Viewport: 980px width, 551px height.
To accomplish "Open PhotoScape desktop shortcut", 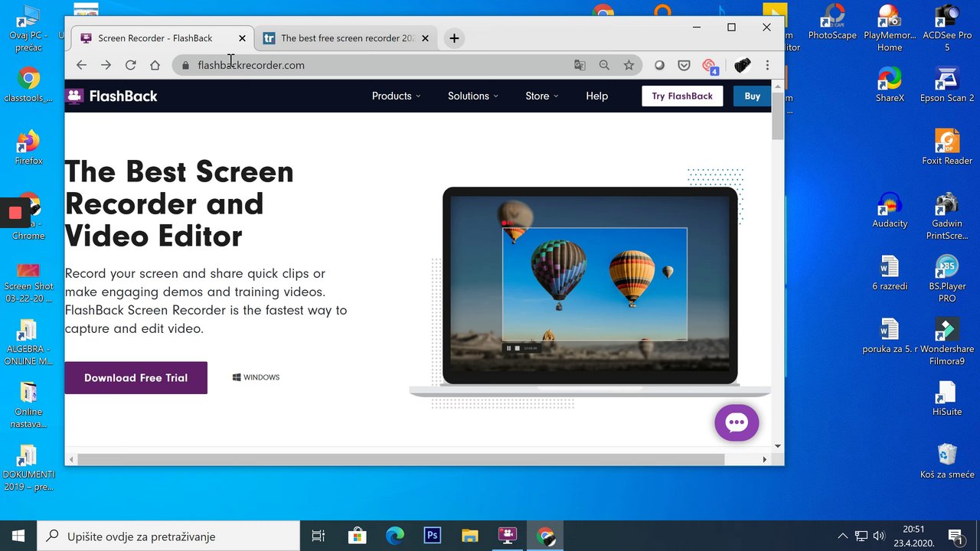I will (832, 23).
